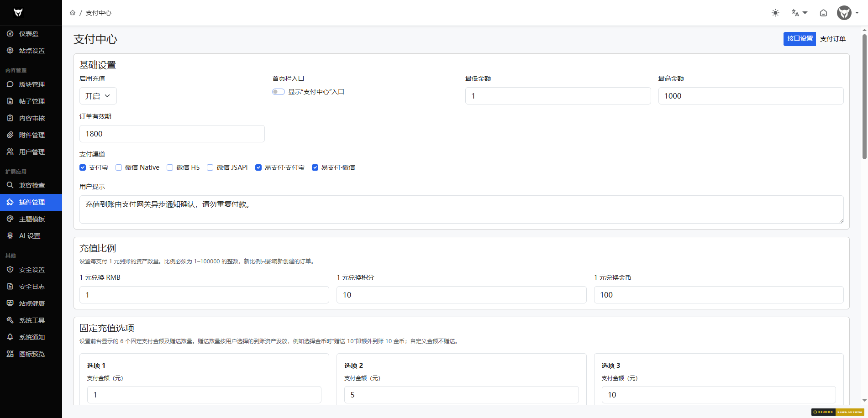Select the 帖子管理 document icon
This screenshot has height=418, width=868.
point(10,101)
